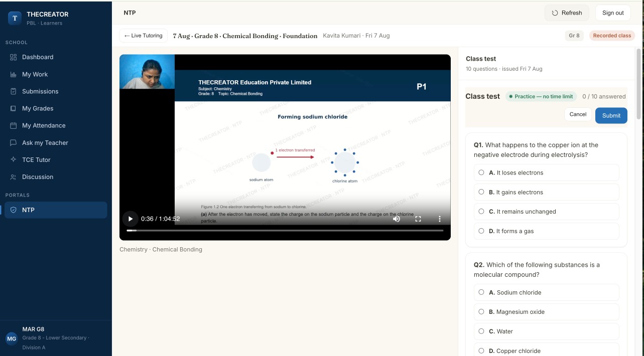The image size is (644, 356).
Task: Select Q1 option A It loses electrons
Action: click(x=546, y=172)
